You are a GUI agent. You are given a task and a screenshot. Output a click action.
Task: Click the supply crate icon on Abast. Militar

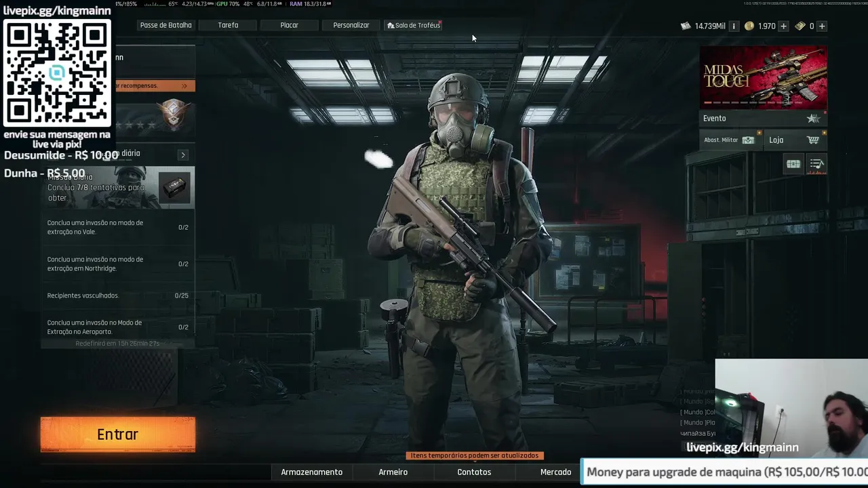(748, 140)
